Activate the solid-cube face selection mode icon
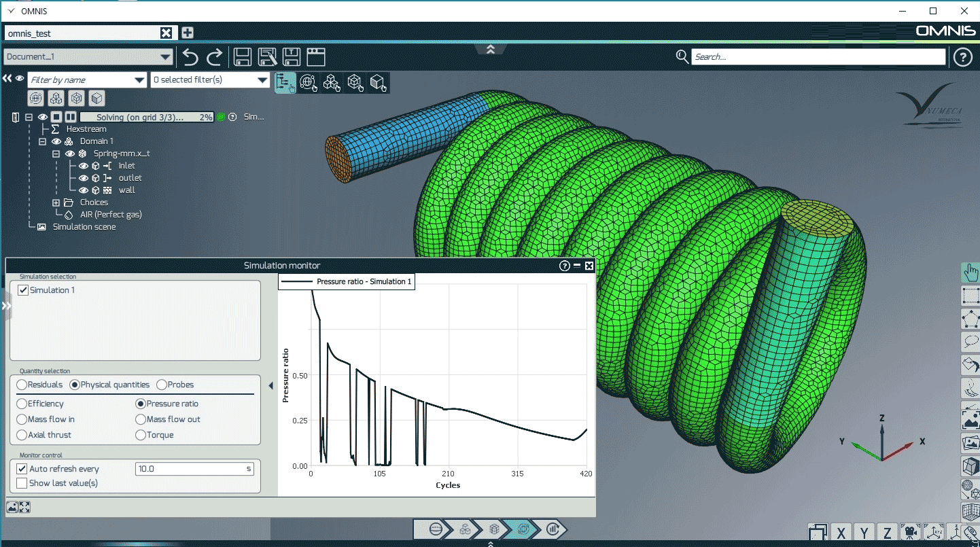Image resolution: width=980 pixels, height=547 pixels. tap(379, 82)
